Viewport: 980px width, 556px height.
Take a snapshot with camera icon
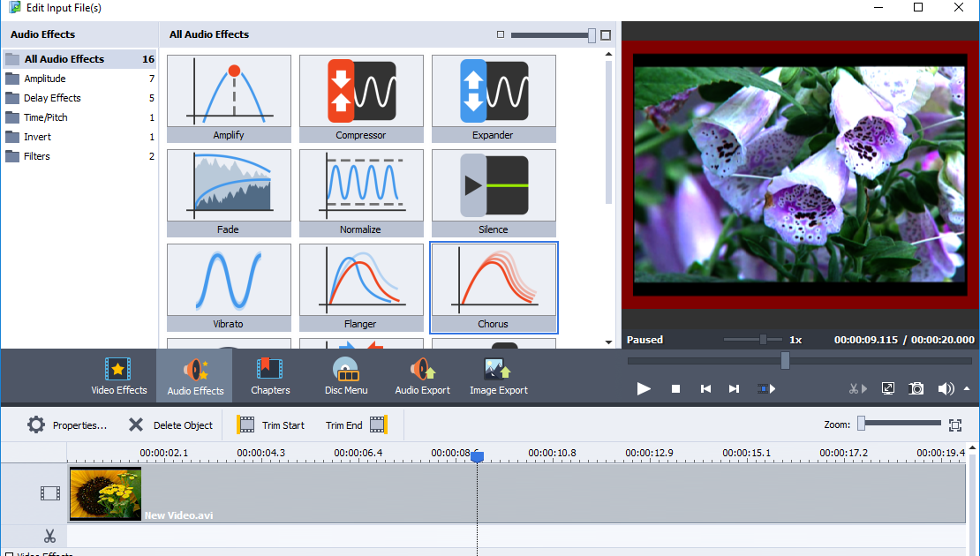916,388
